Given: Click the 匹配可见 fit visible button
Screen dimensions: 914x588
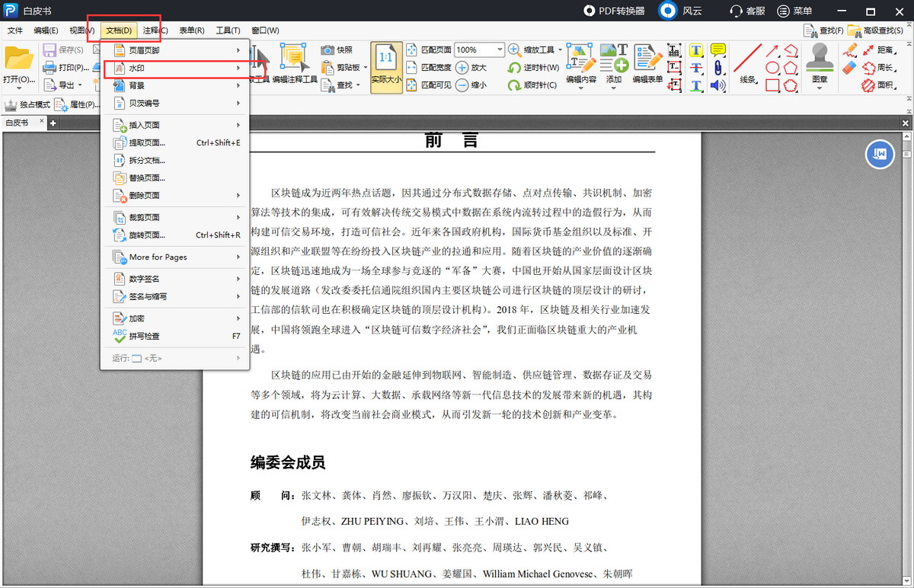Looking at the screenshot, I should pos(429,85).
